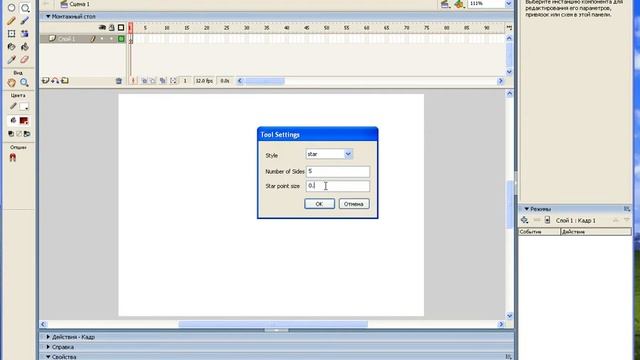Collapse the Монтажный стол timeline panel
The height and width of the screenshot is (360, 640).
coord(48,16)
